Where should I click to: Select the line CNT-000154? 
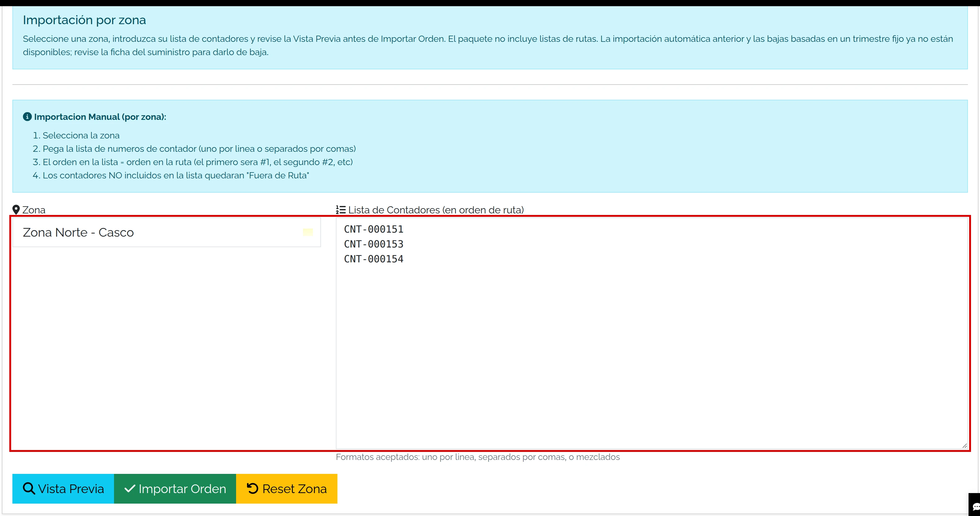[374, 259]
